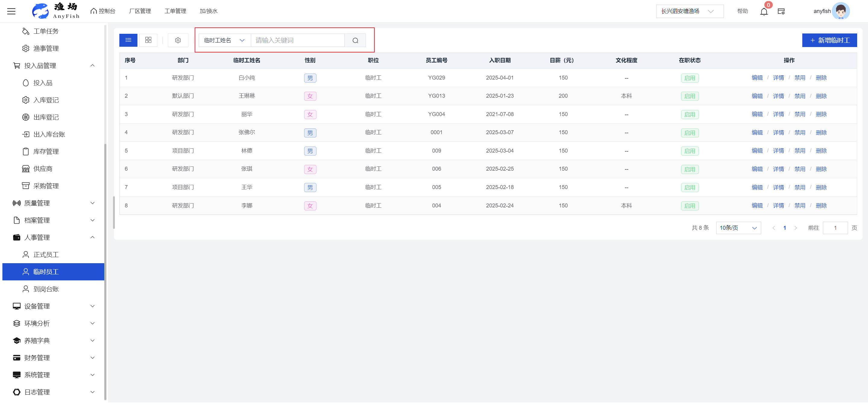Open 详情 for employee 张佛尔
This screenshot has height=407, width=868.
pyautogui.click(x=778, y=132)
